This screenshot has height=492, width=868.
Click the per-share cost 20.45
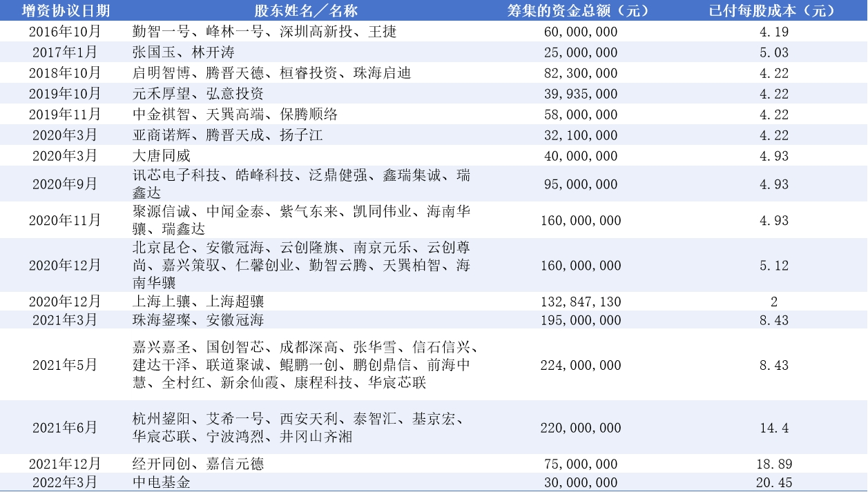pos(774,482)
